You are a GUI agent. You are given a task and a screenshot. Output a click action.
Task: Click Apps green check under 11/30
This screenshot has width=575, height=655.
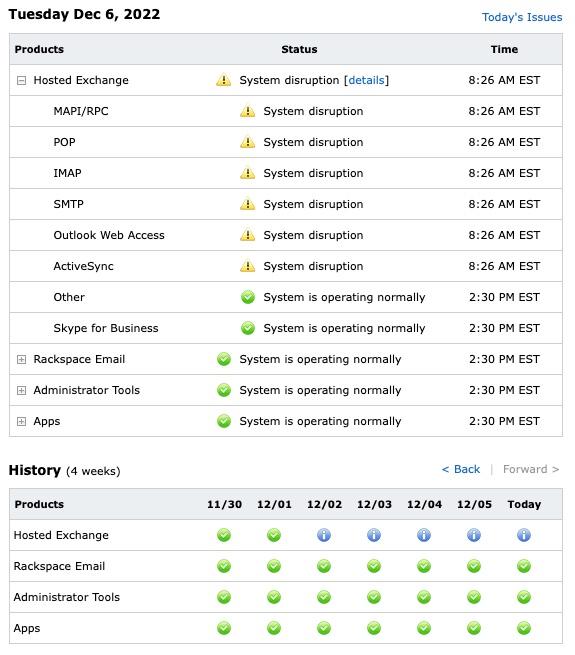(x=224, y=628)
